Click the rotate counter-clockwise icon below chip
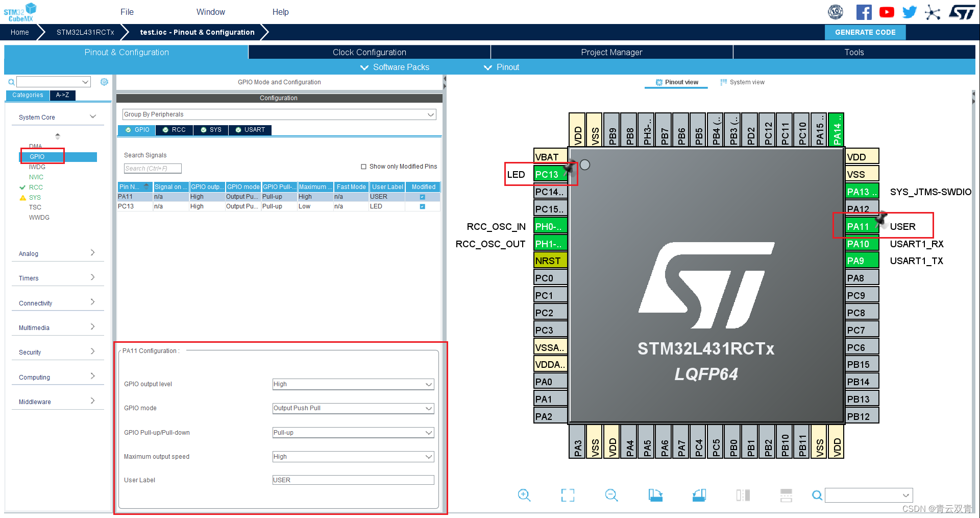 click(x=699, y=495)
